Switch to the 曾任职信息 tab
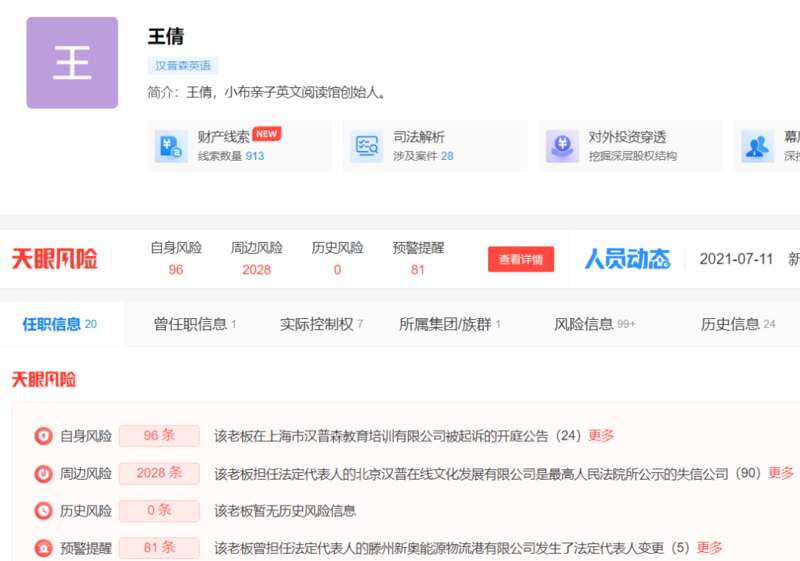Image resolution: width=800 pixels, height=561 pixels. 195,324
